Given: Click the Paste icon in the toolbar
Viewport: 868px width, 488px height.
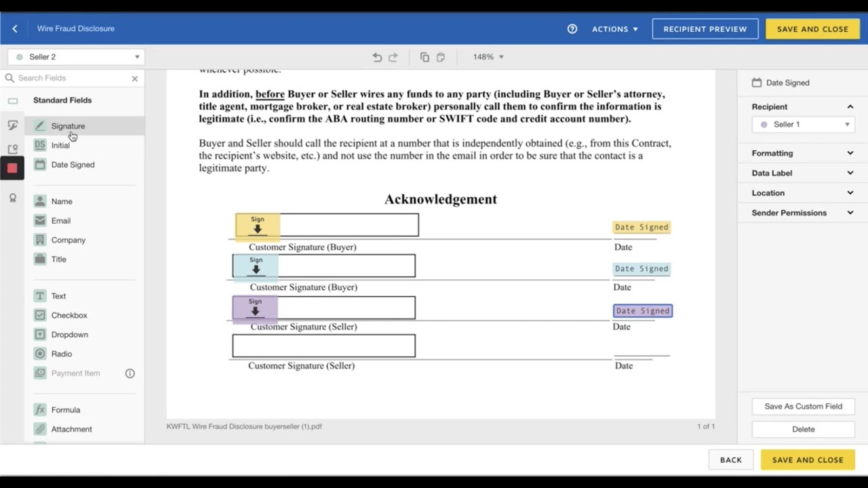Looking at the screenshot, I should (x=441, y=57).
